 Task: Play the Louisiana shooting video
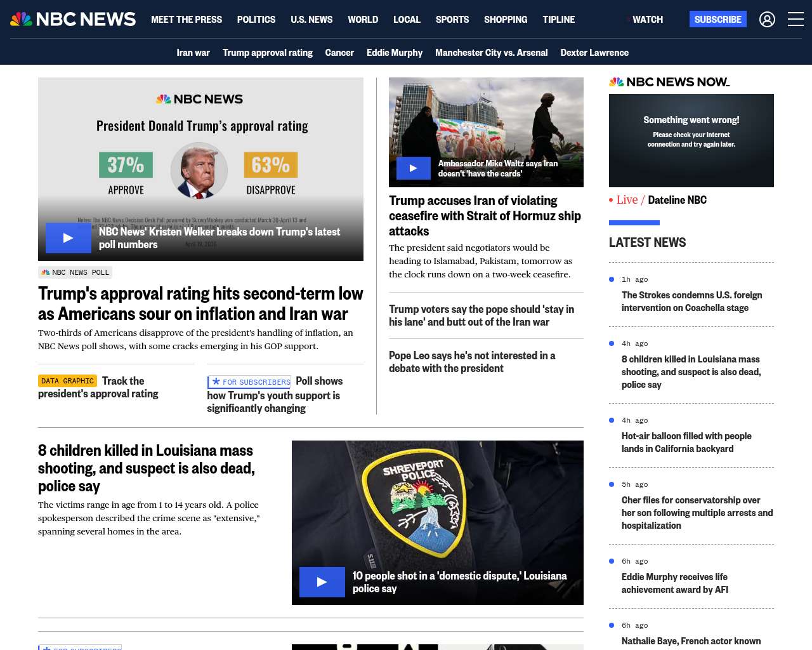[x=322, y=582]
